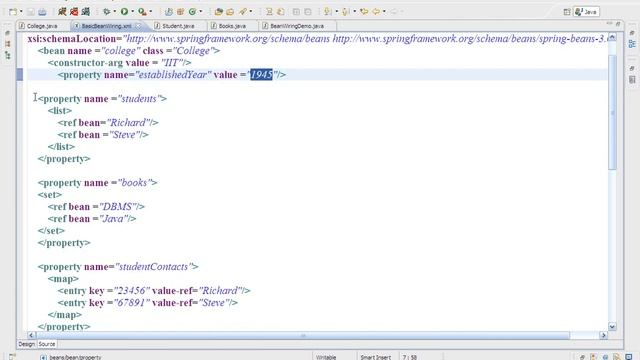Click the "students" property name value
The image size is (640, 360).
[x=139, y=99]
